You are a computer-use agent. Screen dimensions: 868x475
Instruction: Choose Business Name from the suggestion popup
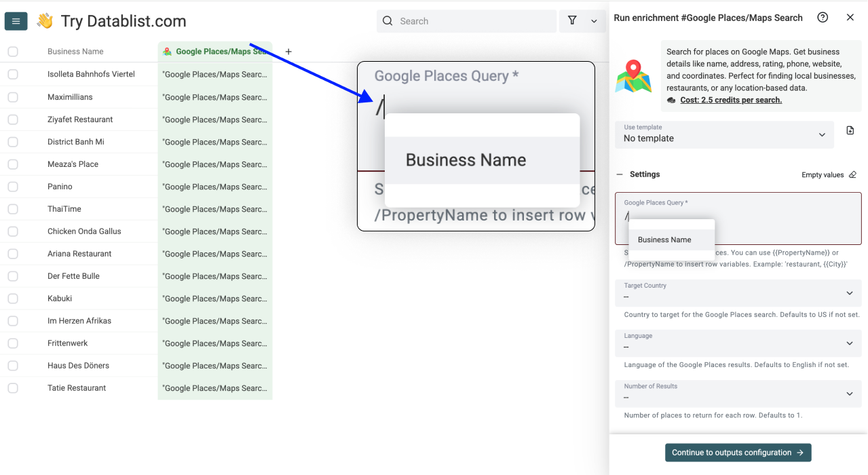[664, 240]
